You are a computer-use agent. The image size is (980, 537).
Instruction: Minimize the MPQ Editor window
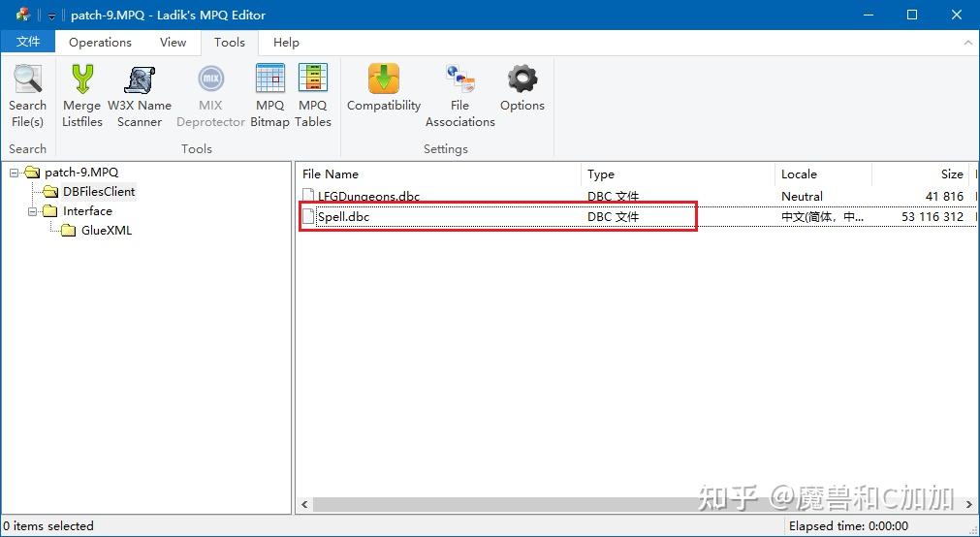coord(869,15)
